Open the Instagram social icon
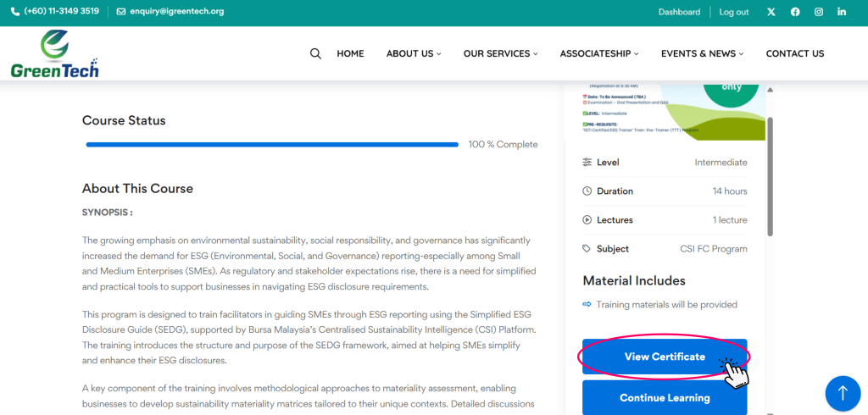The image size is (868, 415). tap(819, 12)
